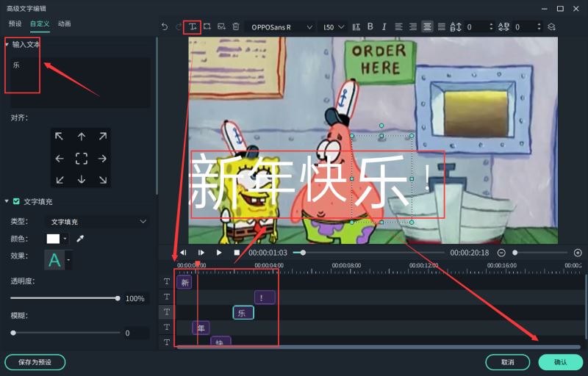Open the font size 150 dropdown

point(333,27)
